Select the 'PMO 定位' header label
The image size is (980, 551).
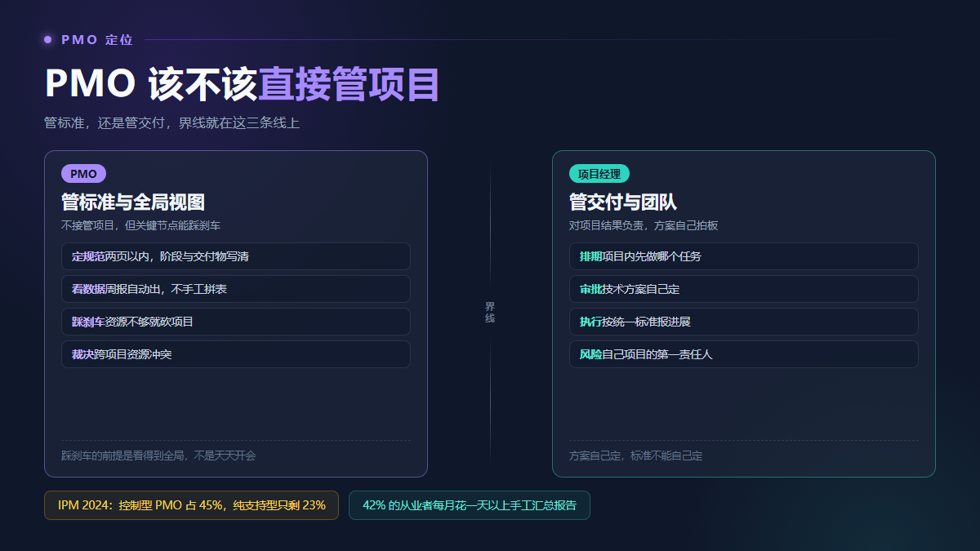(97, 39)
